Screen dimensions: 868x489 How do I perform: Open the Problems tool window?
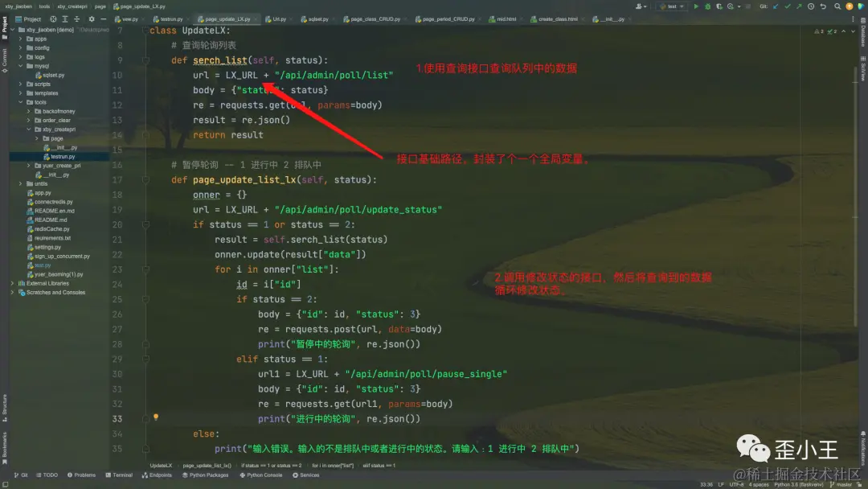tap(81, 475)
